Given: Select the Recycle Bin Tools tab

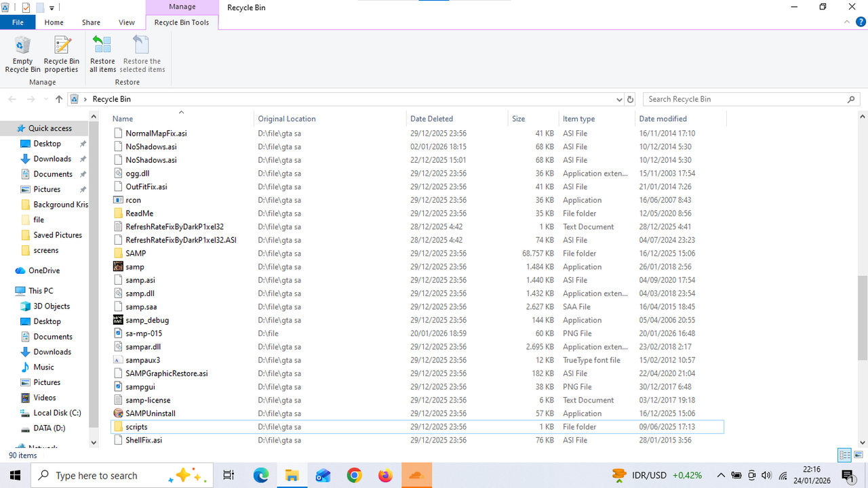Looking at the screenshot, I should pos(182,22).
